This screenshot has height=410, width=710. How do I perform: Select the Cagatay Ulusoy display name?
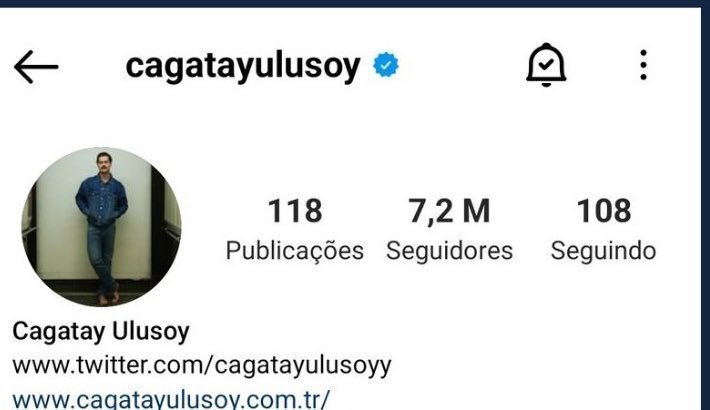pyautogui.click(x=101, y=332)
